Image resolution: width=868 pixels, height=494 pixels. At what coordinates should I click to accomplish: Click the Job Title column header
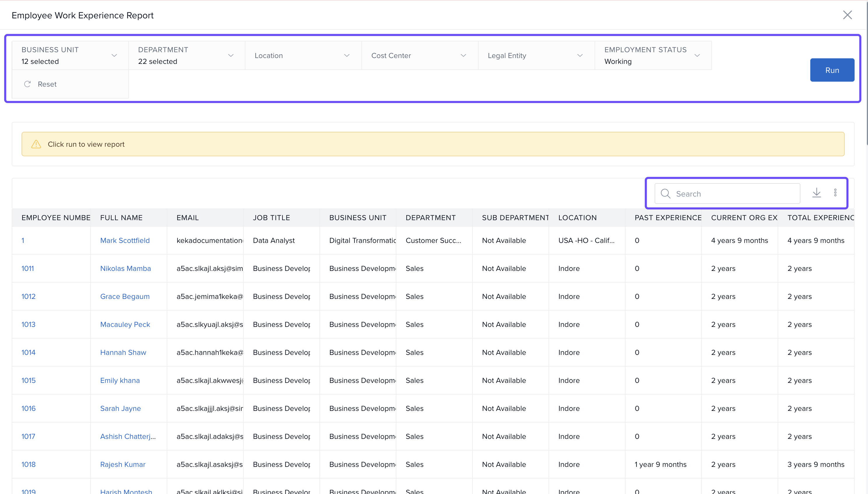point(271,218)
